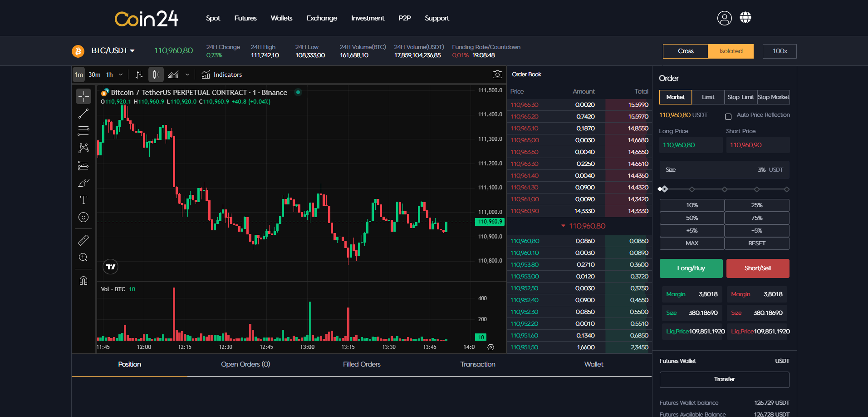The width and height of the screenshot is (868, 417).
Task: Select the ruler measure tool
Action: click(83, 240)
